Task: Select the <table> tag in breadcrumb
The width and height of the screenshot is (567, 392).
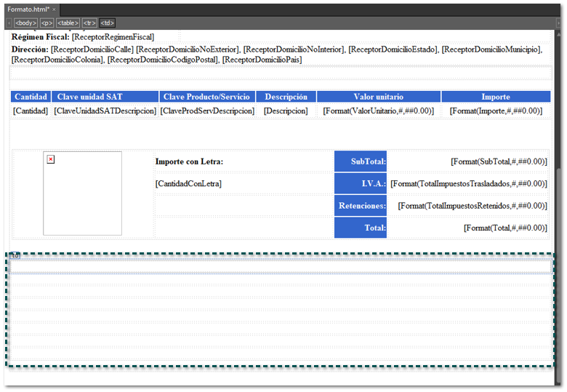Action: coord(68,23)
